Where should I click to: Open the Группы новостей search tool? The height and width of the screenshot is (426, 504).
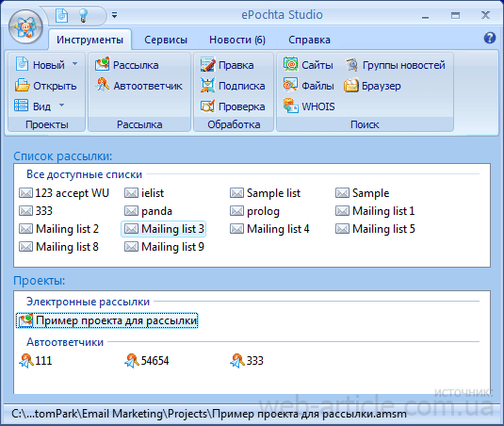396,65
